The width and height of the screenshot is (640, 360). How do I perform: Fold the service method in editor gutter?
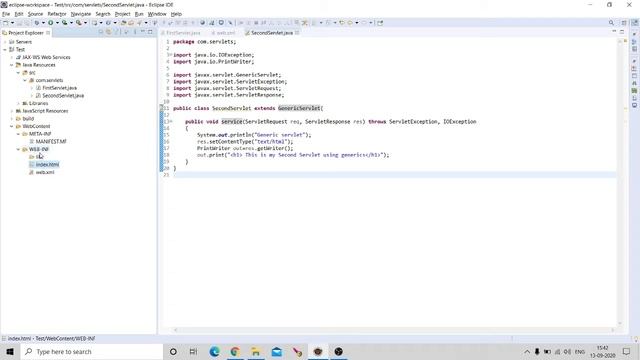(170, 122)
